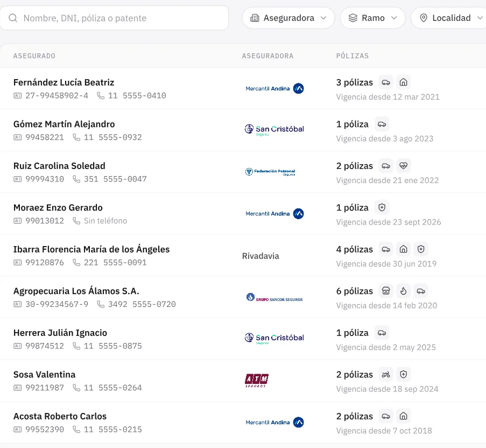Click the car policy icon for Herrera Julián Ignacio

click(382, 333)
